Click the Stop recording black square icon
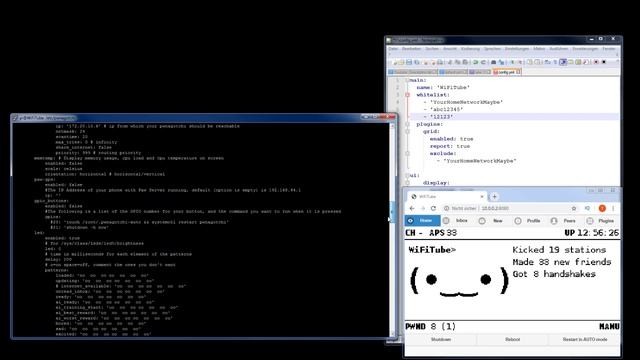Screen dimensions: 640x360 tap(604, 62)
